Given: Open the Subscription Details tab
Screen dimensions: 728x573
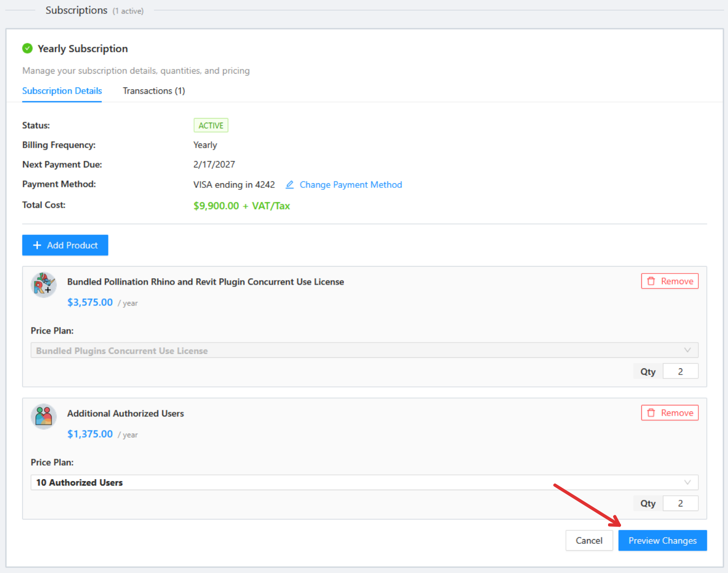Looking at the screenshot, I should pos(62,91).
